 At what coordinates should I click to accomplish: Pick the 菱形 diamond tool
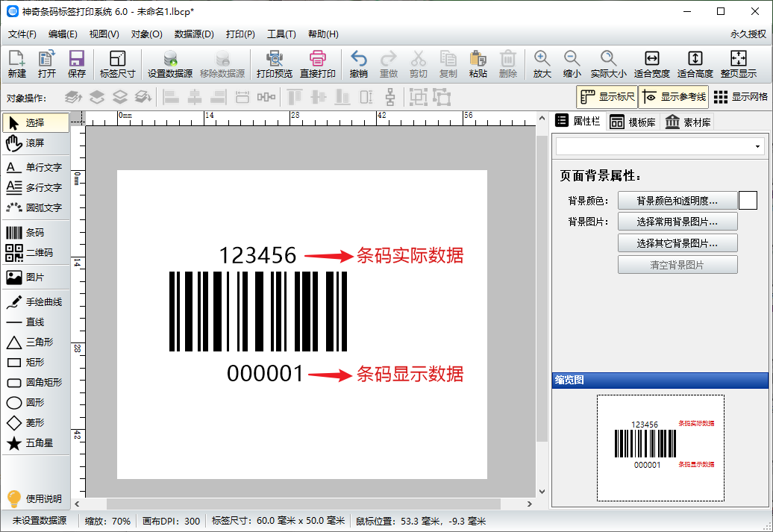[x=36, y=423]
